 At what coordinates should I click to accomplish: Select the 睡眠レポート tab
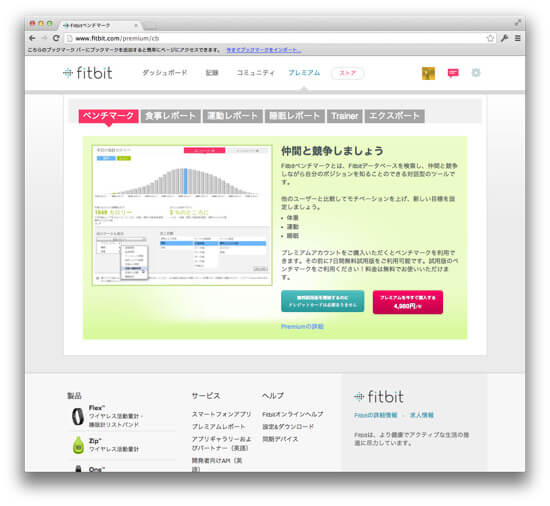point(295,116)
